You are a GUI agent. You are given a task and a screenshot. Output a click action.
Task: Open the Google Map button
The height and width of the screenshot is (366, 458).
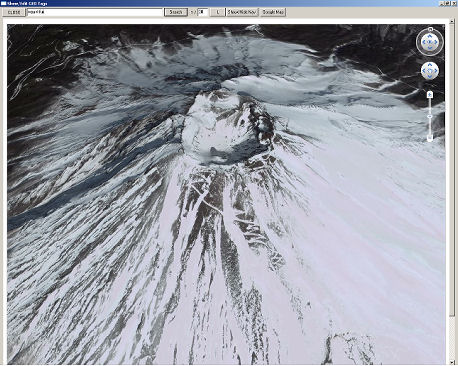coord(273,12)
